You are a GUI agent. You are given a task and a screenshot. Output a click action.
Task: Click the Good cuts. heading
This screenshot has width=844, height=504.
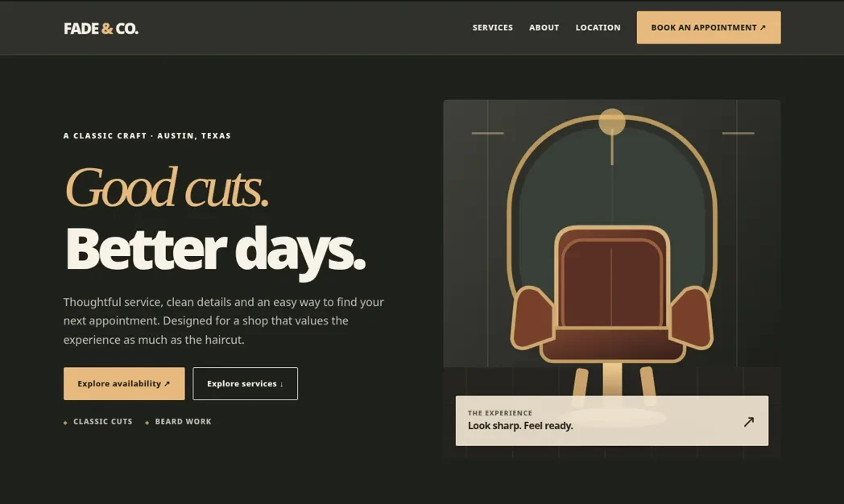(x=167, y=188)
